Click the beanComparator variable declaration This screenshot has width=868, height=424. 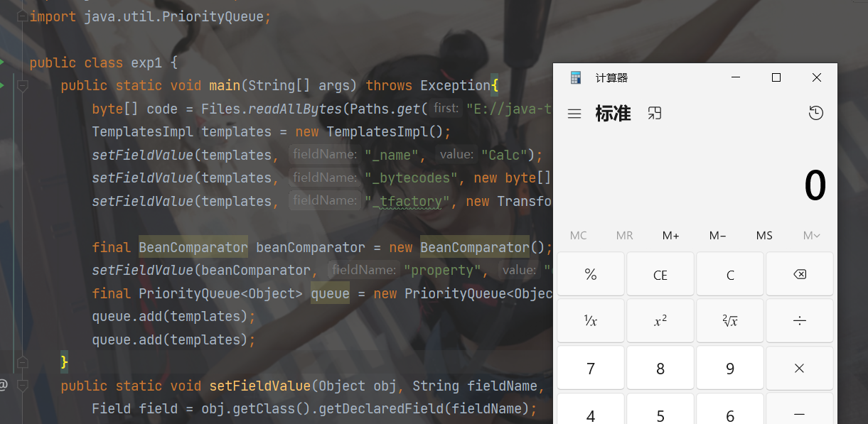pyautogui.click(x=311, y=247)
